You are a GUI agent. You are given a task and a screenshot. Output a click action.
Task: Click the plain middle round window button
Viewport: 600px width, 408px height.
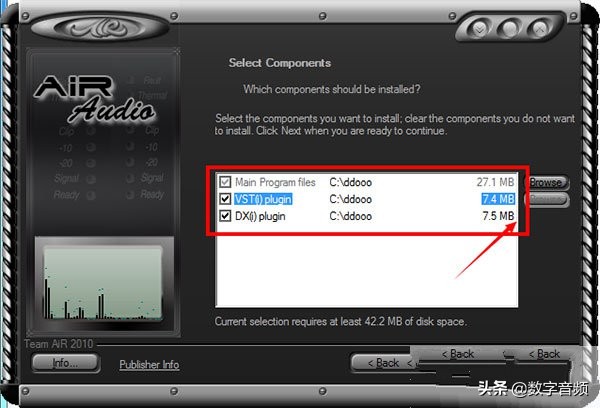tap(509, 28)
